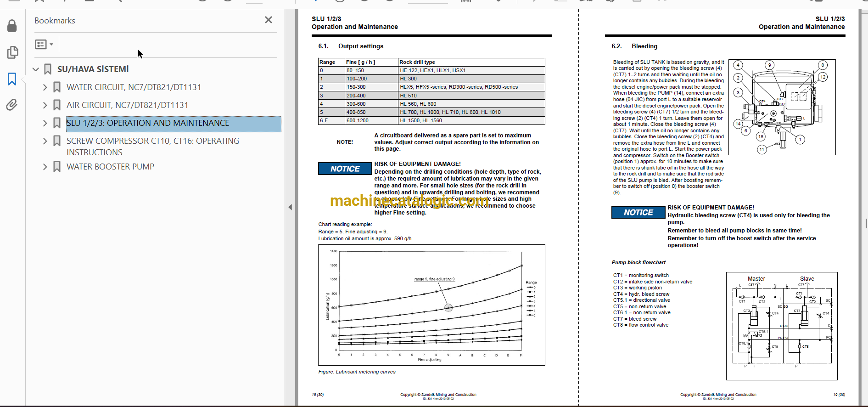Click the 'Rock drill type' column header
Screen dimensions: 868x407
coord(471,62)
